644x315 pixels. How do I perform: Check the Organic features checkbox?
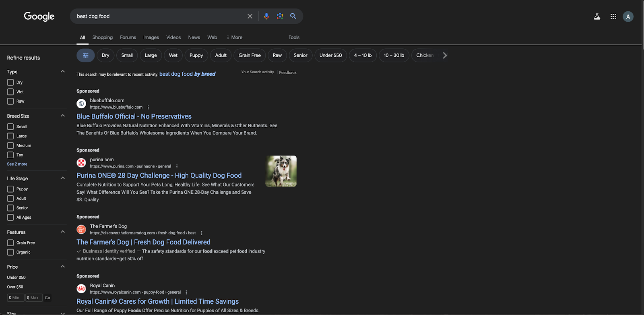pyautogui.click(x=10, y=252)
